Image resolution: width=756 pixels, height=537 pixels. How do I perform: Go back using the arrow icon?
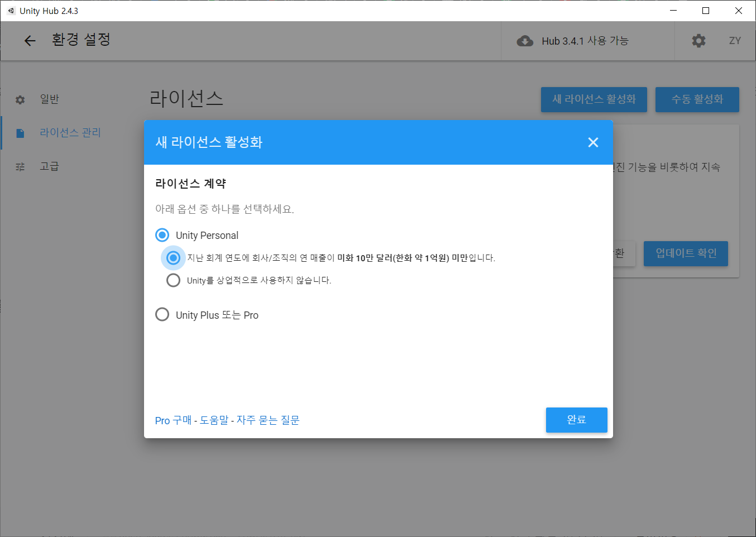30,40
